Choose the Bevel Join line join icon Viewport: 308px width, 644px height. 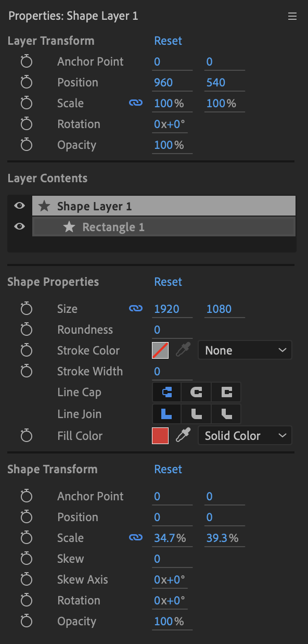point(226,414)
